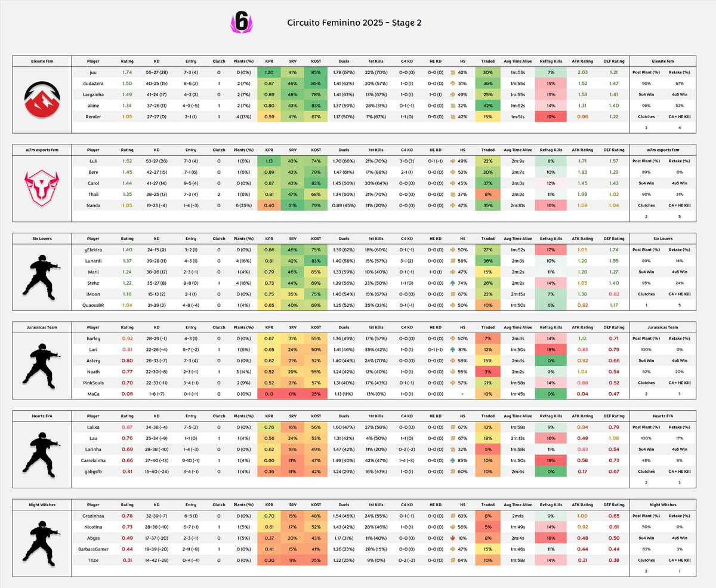The image size is (716, 588).
Task: Click the Refrag Kills header in the w7m table
Action: pyautogui.click(x=551, y=149)
